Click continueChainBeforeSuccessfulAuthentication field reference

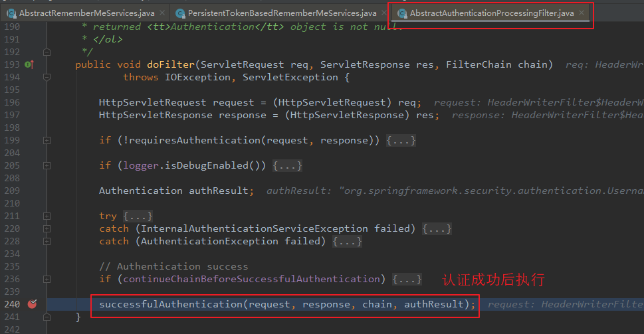click(x=251, y=279)
